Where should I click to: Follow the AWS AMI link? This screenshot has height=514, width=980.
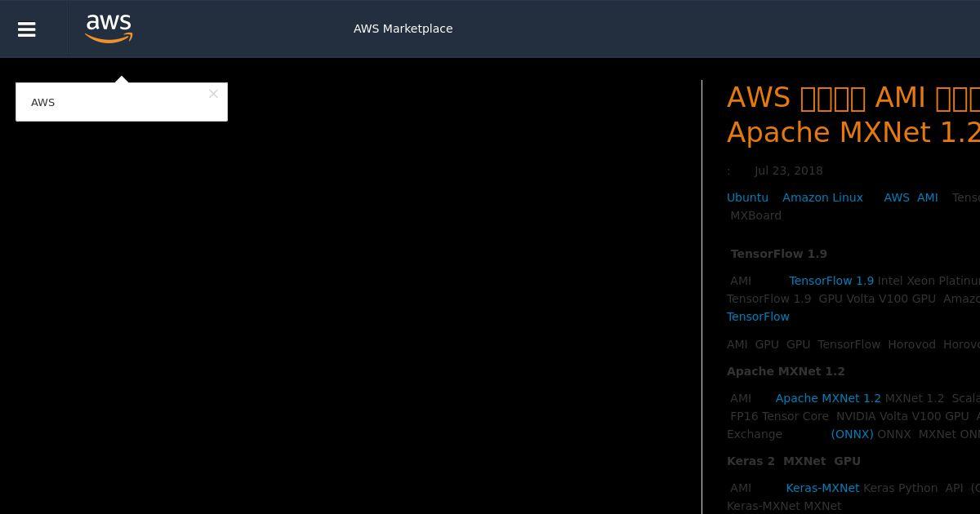[x=911, y=197]
